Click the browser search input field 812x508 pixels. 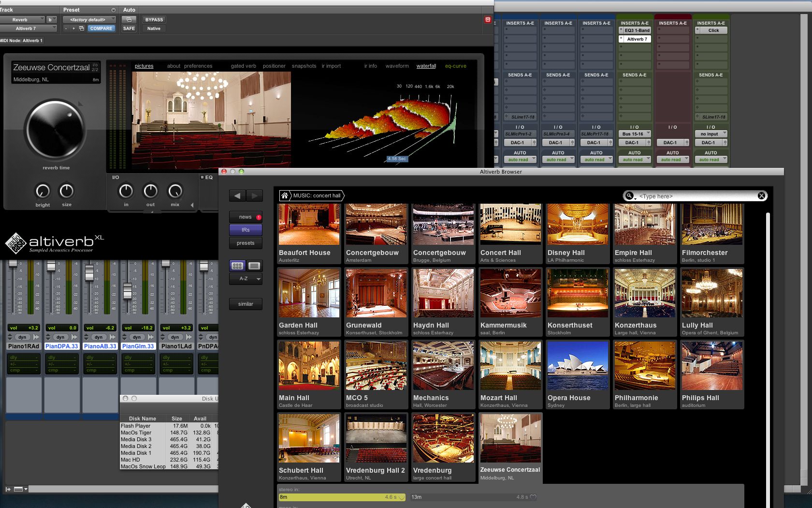(x=696, y=196)
